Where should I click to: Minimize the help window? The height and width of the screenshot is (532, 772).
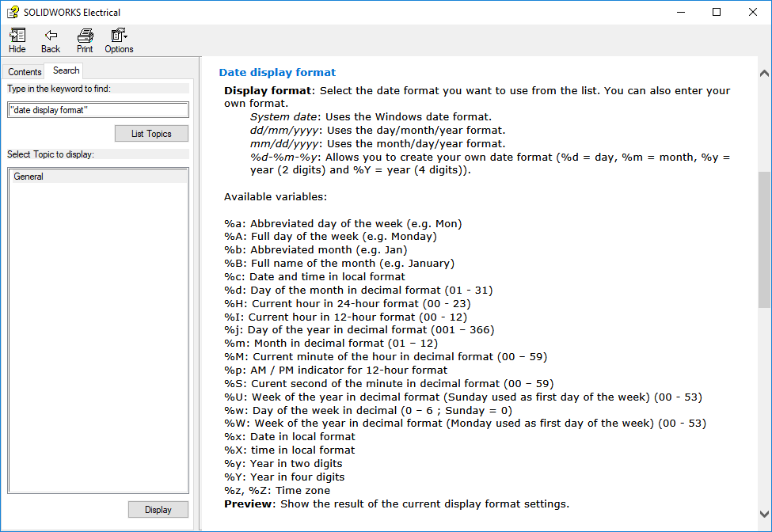point(680,12)
